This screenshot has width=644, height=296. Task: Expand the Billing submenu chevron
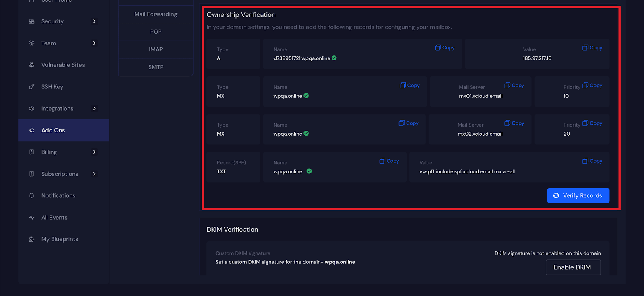point(95,152)
